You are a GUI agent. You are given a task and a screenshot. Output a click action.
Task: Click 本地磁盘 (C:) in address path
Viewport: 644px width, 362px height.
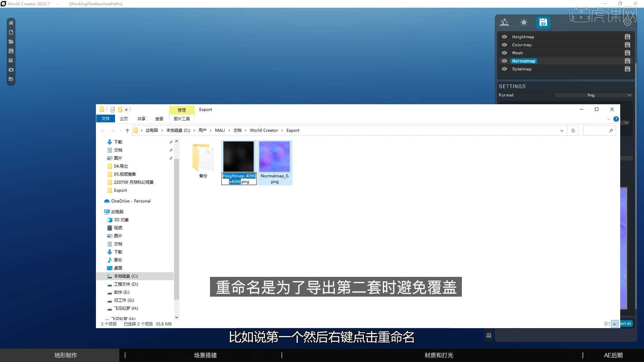coord(178,130)
